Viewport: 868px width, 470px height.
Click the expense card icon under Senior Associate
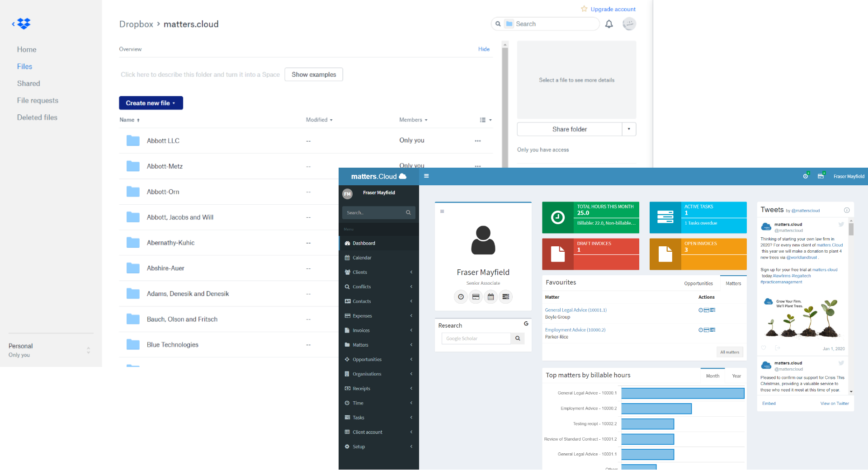(x=476, y=297)
